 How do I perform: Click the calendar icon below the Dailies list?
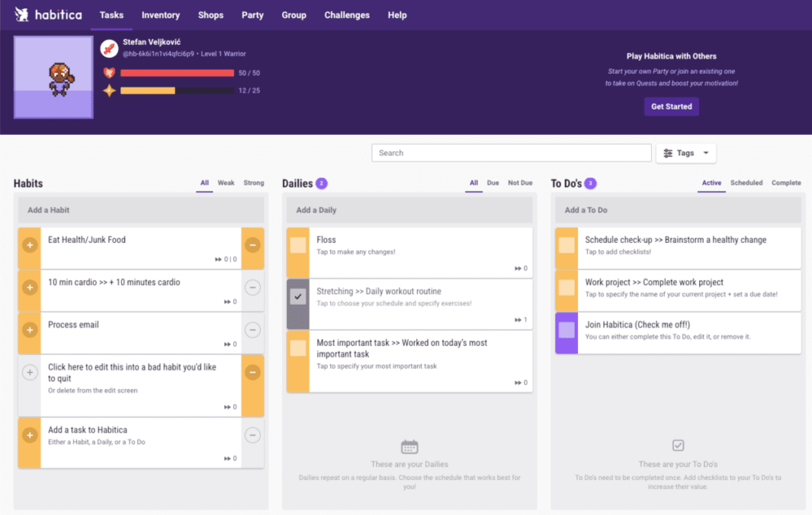pyautogui.click(x=409, y=446)
